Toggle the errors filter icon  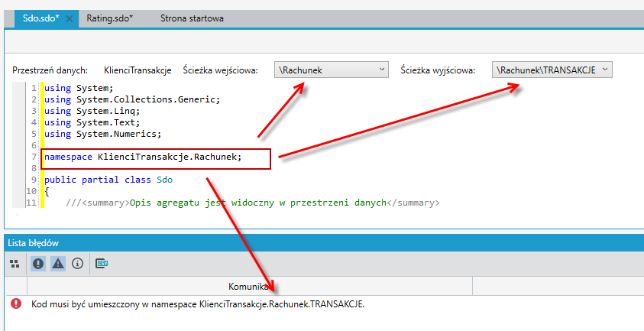coord(38,264)
